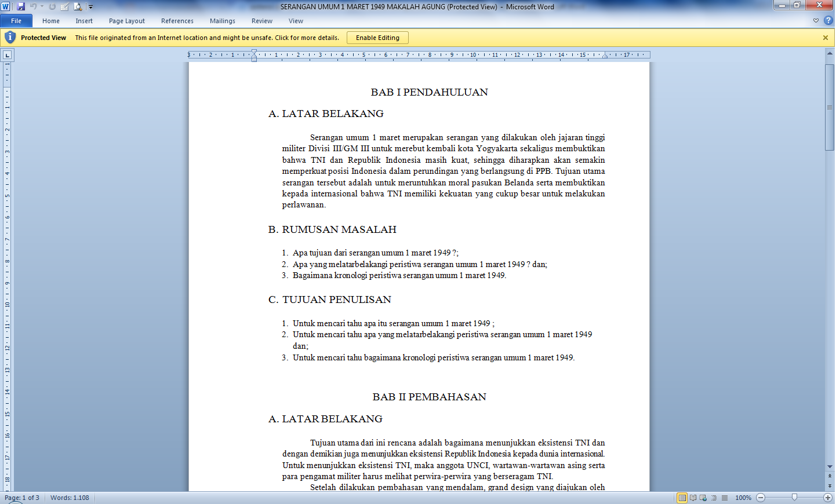Click the Zoom Out minus button

point(761,498)
